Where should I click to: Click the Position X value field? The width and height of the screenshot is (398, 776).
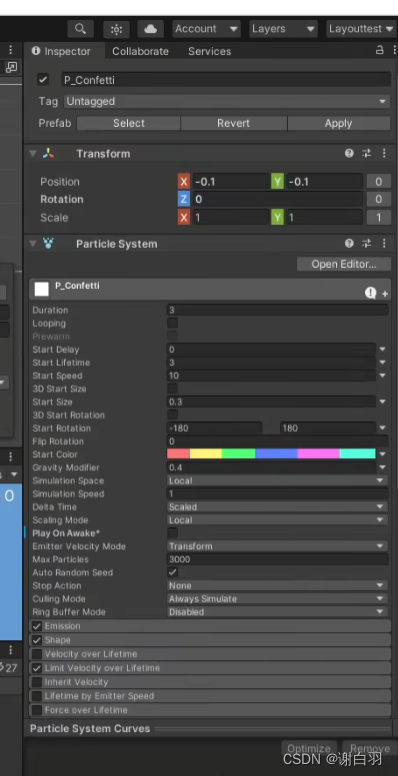[x=231, y=182]
